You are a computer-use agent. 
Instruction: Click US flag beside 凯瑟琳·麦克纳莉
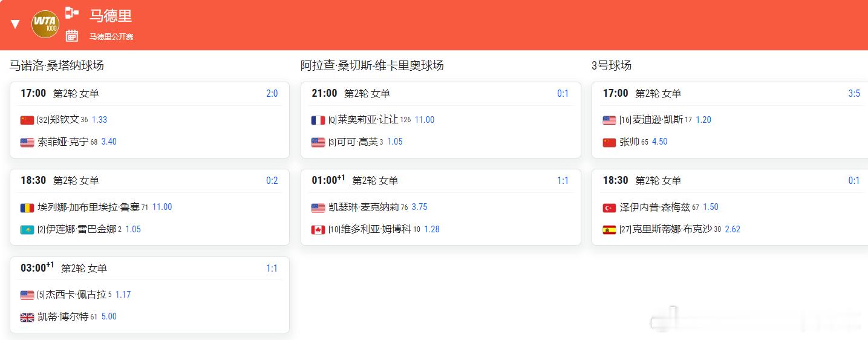pos(318,208)
